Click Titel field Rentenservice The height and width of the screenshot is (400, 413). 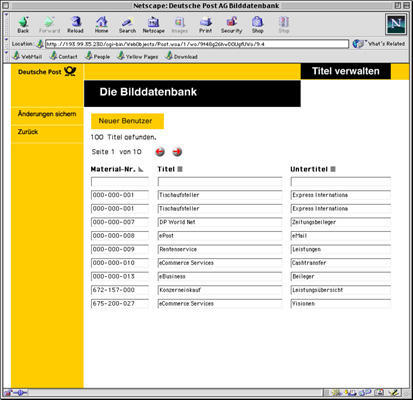pyautogui.click(x=220, y=250)
